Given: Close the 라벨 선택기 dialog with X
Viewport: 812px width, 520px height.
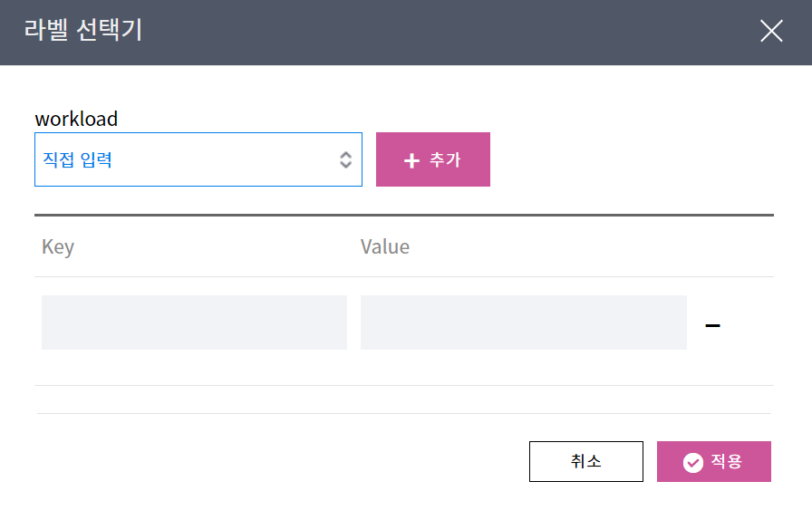Looking at the screenshot, I should coord(771,32).
